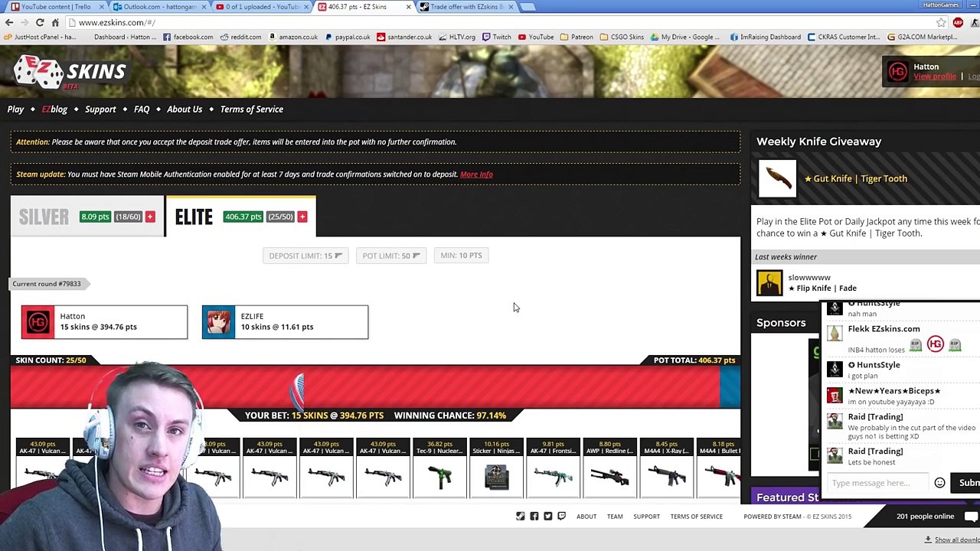Open the EZblog menu item

[54, 109]
